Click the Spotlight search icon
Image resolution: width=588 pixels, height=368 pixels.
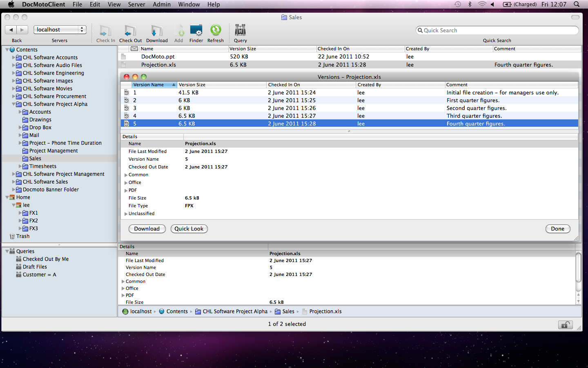click(577, 4)
